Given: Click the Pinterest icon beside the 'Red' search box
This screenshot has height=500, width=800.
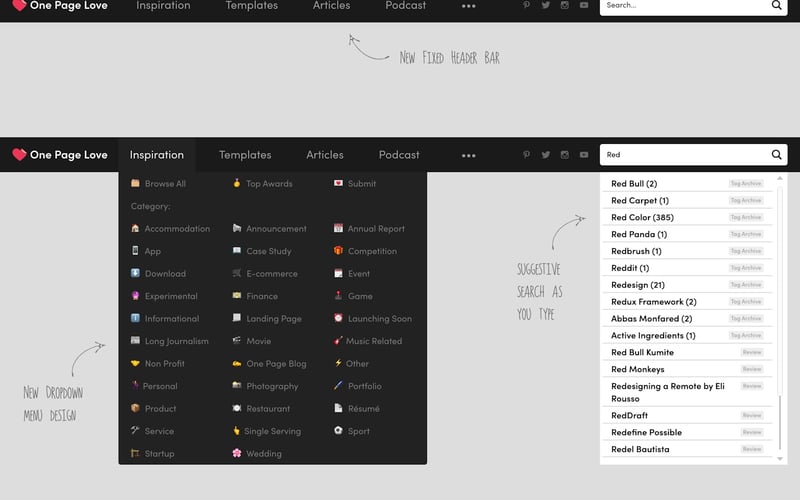Looking at the screenshot, I should tap(526, 155).
